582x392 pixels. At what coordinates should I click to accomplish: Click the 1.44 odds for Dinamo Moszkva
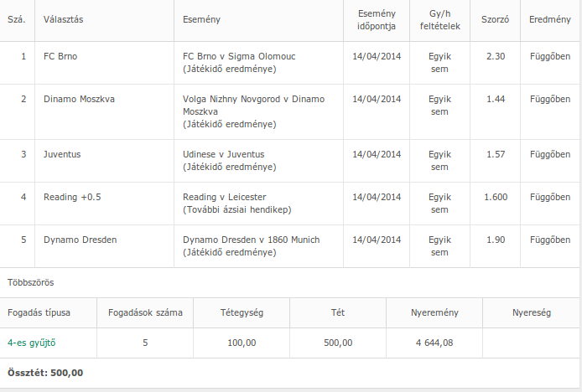496,99
